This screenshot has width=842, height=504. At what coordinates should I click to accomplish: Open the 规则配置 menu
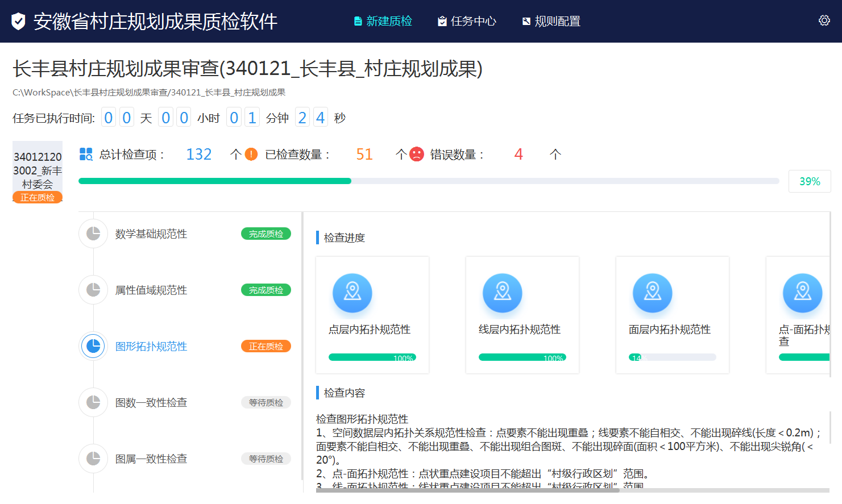pyautogui.click(x=551, y=21)
